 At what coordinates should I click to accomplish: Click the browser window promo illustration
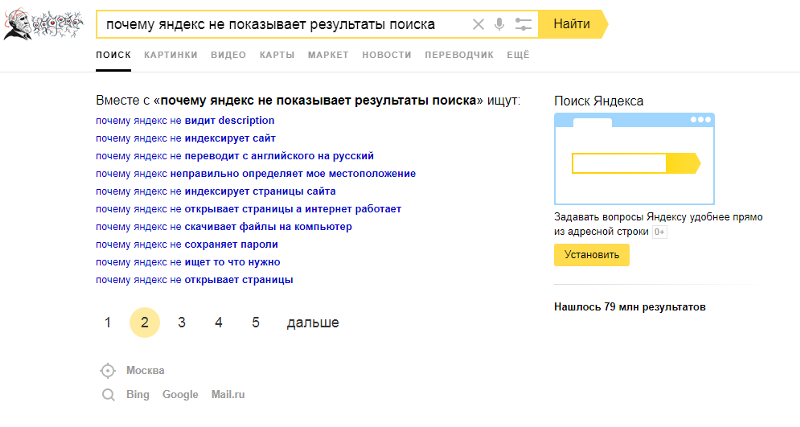point(634,159)
